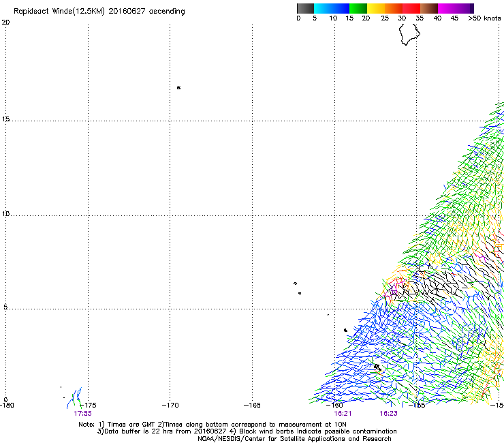Click the NOAA/NESDIS credit line

[294, 439]
